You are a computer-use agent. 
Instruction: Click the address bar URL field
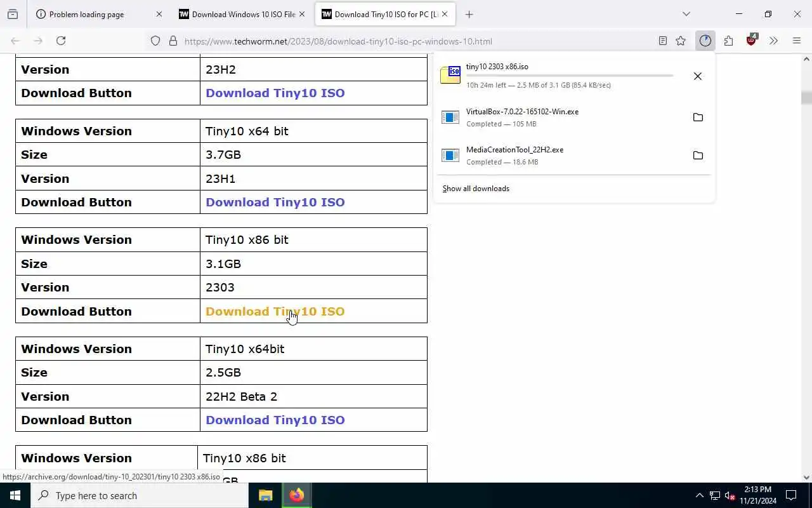point(419,41)
